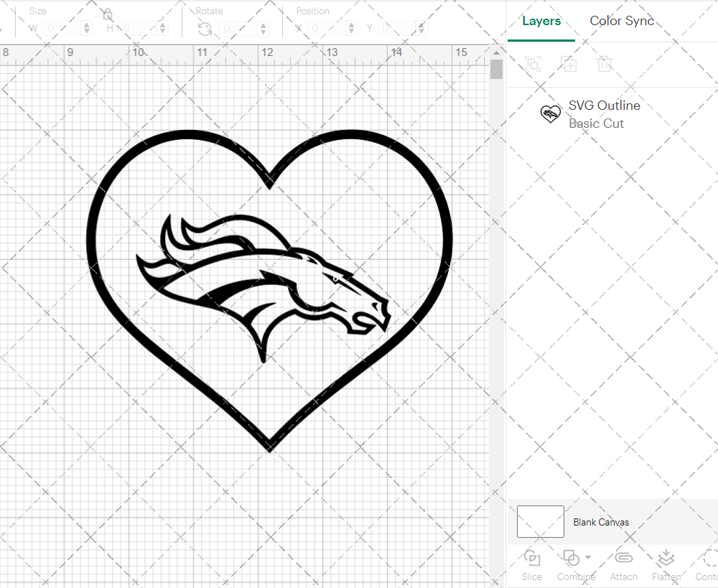The width and height of the screenshot is (718, 588).
Task: Adjust the Width stepper arrows
Action: (x=87, y=29)
